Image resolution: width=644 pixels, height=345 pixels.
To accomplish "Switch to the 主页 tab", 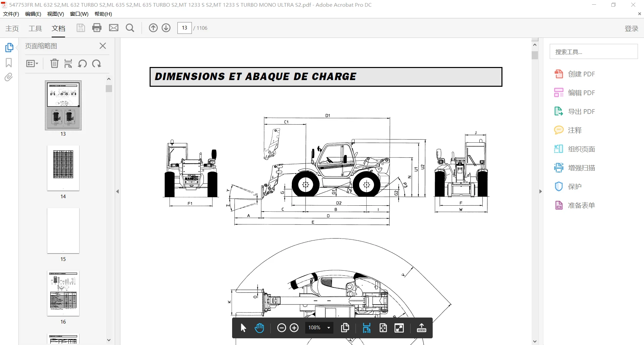I will [x=12, y=28].
